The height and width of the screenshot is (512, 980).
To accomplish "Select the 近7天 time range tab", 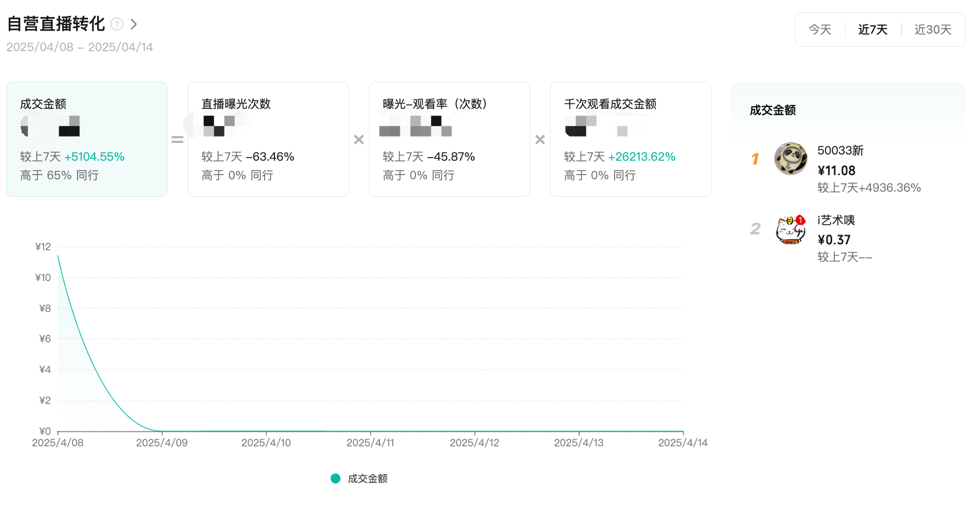I will 872,30.
